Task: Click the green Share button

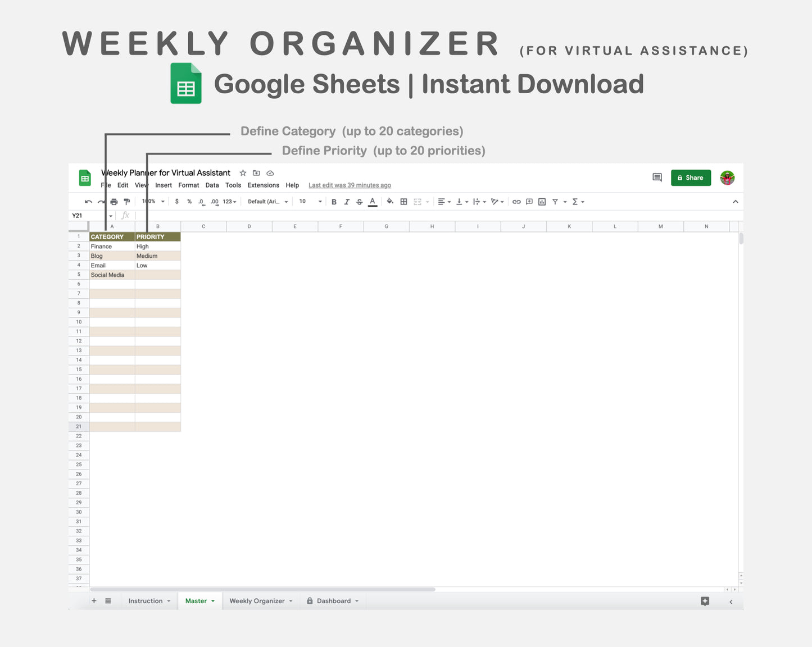Action: tap(691, 177)
